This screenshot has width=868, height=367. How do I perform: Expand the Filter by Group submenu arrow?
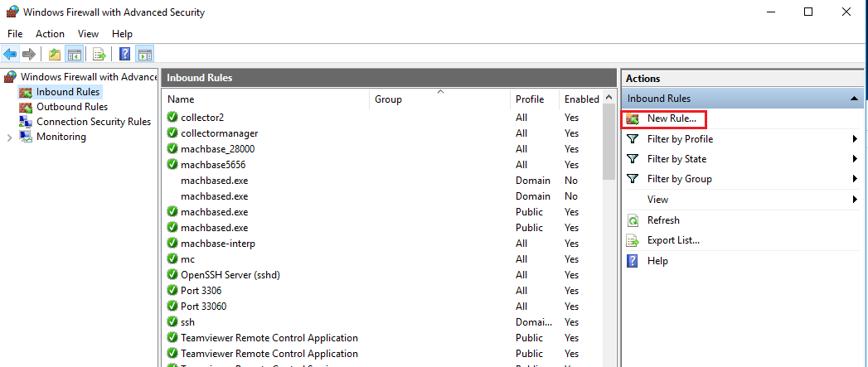(x=854, y=179)
